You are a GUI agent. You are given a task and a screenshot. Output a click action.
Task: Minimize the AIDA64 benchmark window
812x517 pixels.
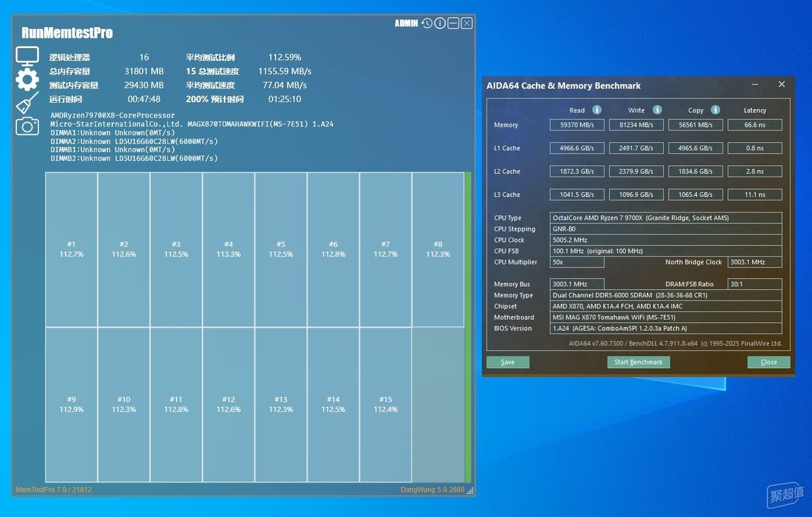[x=755, y=85]
